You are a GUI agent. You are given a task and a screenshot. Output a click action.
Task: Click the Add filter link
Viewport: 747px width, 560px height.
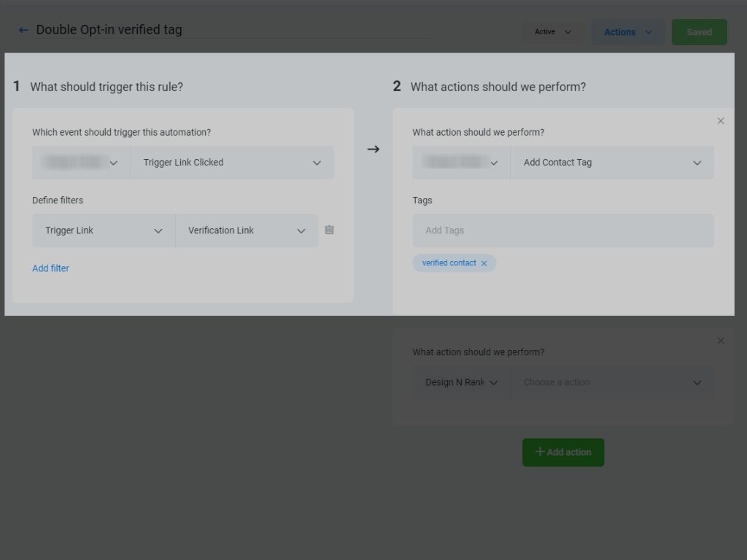point(50,268)
